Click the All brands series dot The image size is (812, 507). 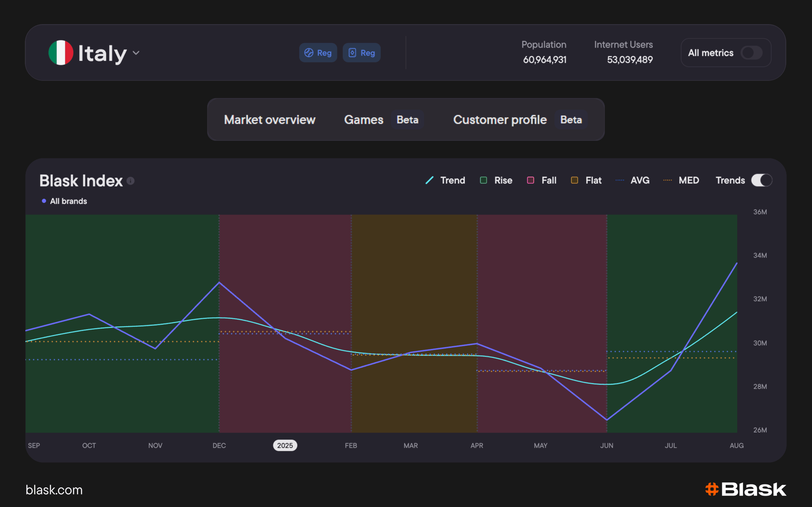coord(44,201)
